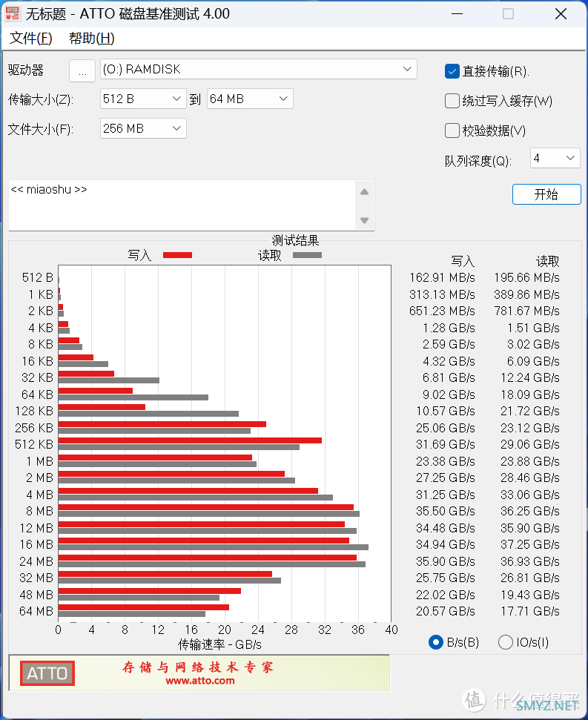Open the 文件(F) menu

click(x=30, y=38)
